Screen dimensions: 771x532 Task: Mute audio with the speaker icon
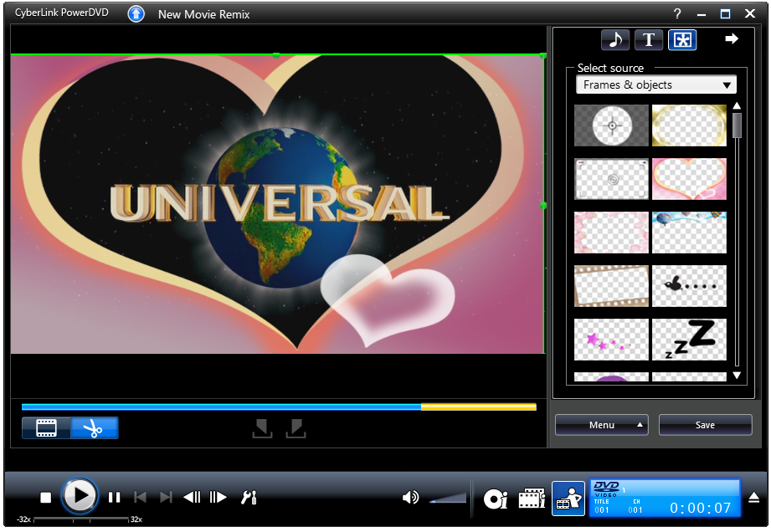[410, 498]
